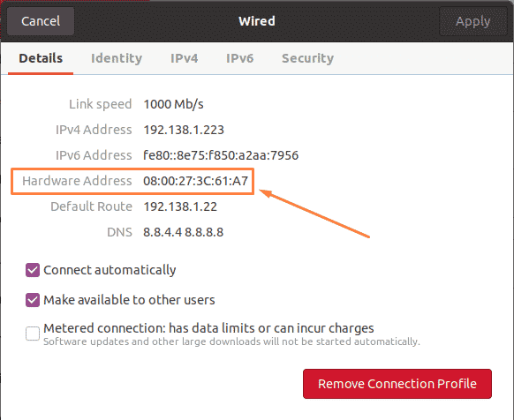Toggle Make available to other users
The height and width of the screenshot is (420, 514).
(x=33, y=300)
